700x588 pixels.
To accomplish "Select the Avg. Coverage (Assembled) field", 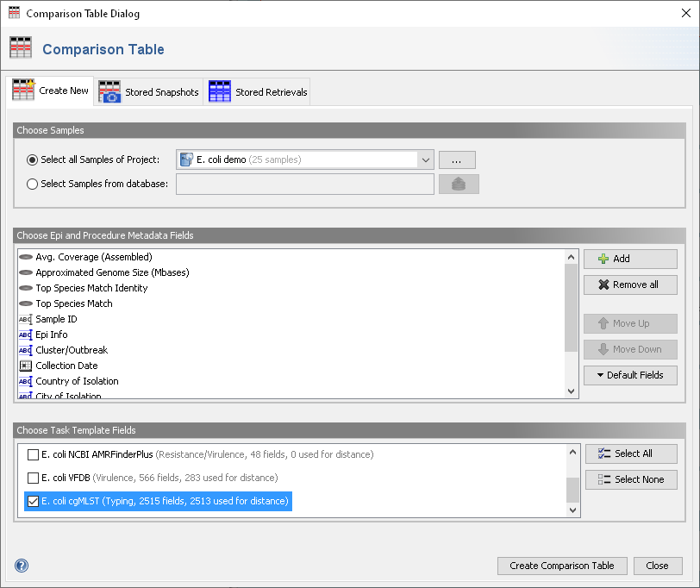I will pos(93,257).
